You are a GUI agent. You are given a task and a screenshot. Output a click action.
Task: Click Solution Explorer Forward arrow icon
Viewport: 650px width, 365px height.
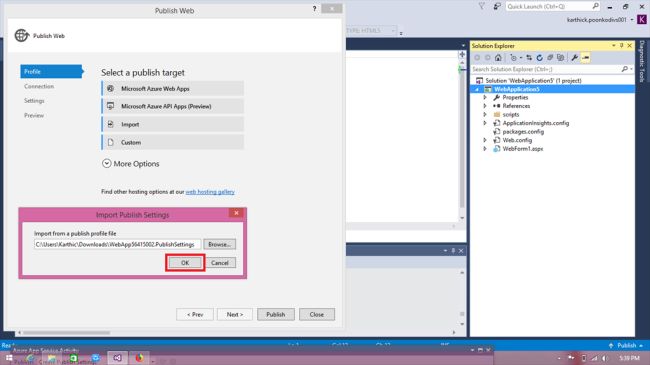(488, 58)
